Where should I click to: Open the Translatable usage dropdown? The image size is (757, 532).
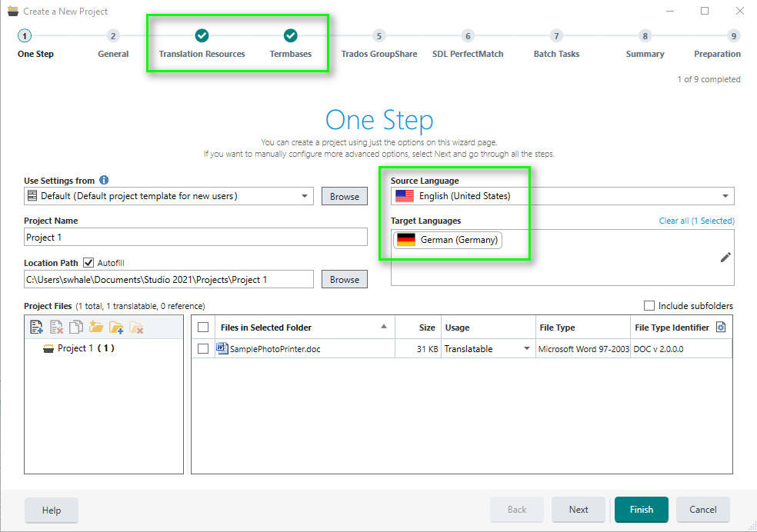point(527,349)
